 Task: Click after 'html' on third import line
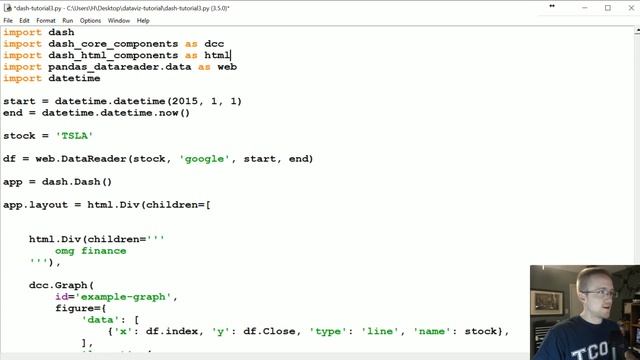coord(231,55)
